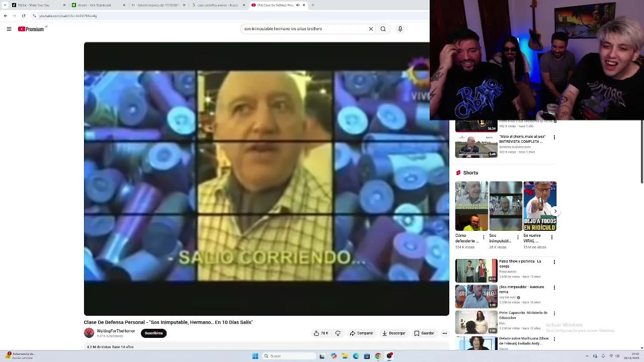
Task: Switch to the casa cantinflas sirenas tab
Action: coord(218,5)
